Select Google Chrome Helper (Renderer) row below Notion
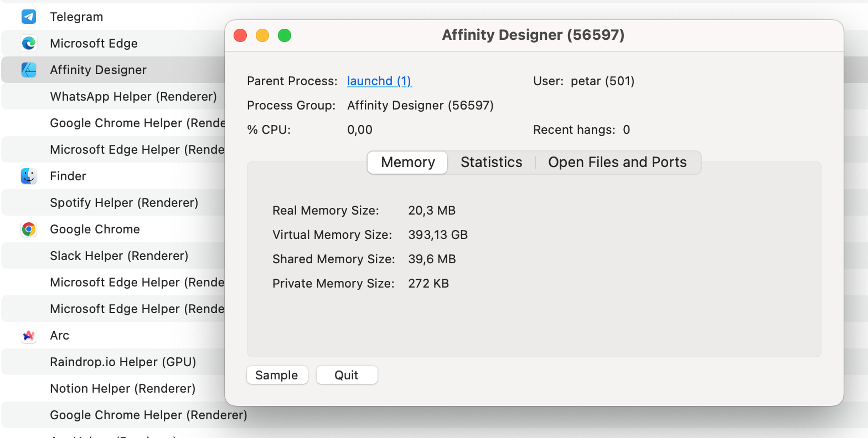 (x=148, y=415)
